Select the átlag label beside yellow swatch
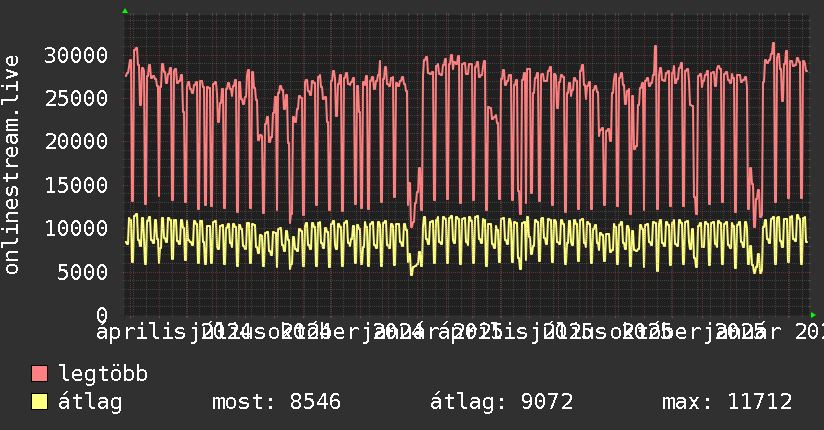 pyautogui.click(x=90, y=402)
